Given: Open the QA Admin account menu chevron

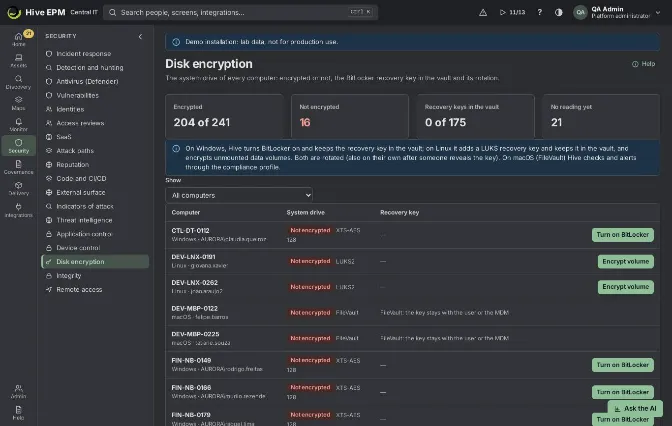Looking at the screenshot, I should (x=658, y=12).
